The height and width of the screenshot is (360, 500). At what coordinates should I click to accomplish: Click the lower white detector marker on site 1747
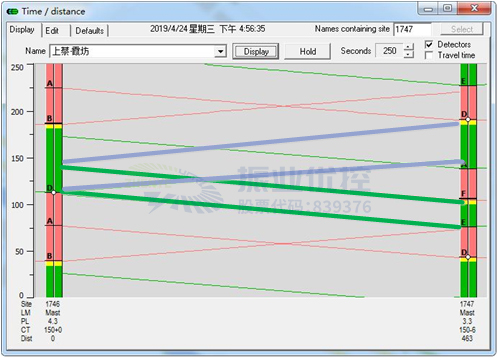point(468,257)
